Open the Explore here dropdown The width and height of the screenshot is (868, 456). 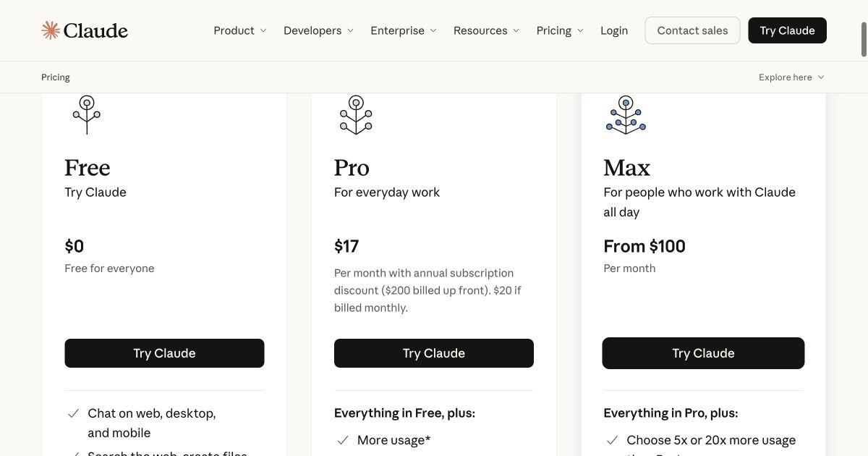[791, 77]
